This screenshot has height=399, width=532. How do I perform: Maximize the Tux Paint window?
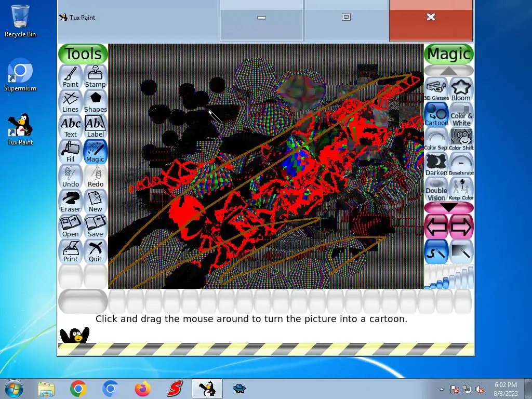tap(346, 21)
